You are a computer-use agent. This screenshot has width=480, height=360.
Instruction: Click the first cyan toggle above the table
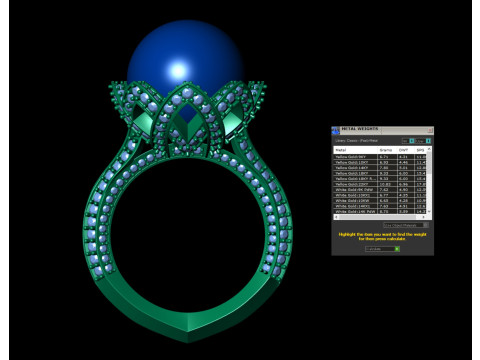click(x=412, y=141)
